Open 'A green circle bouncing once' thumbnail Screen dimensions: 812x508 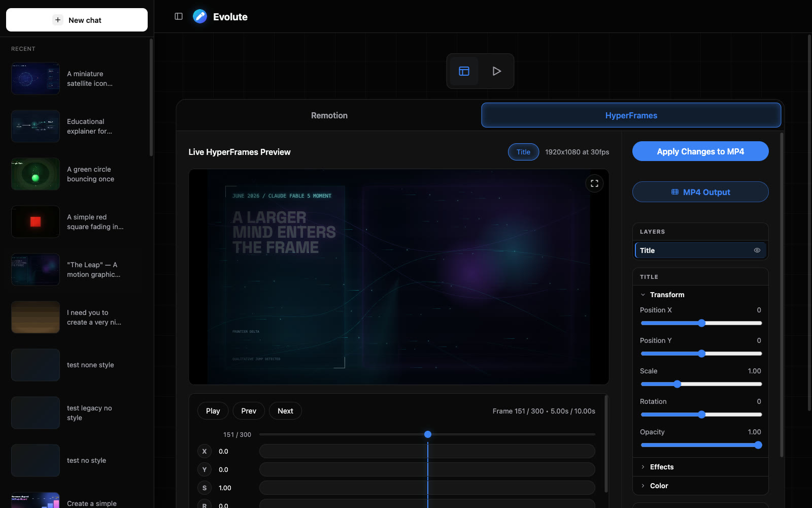(36, 174)
